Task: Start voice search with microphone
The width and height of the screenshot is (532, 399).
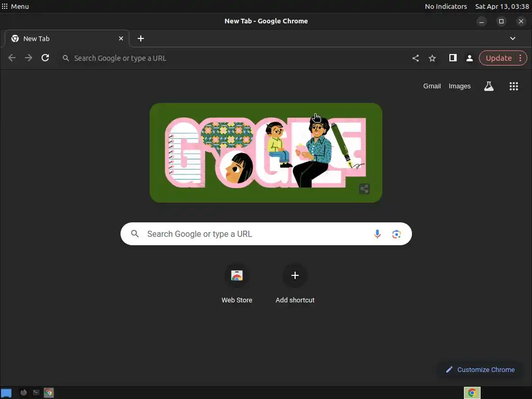Action: [x=377, y=234]
